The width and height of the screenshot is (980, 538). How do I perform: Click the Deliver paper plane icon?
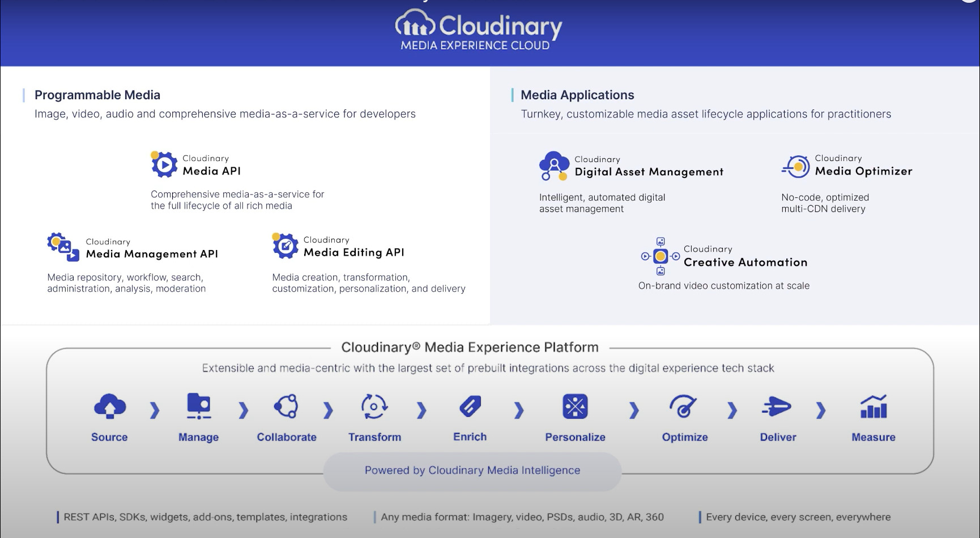tap(777, 406)
